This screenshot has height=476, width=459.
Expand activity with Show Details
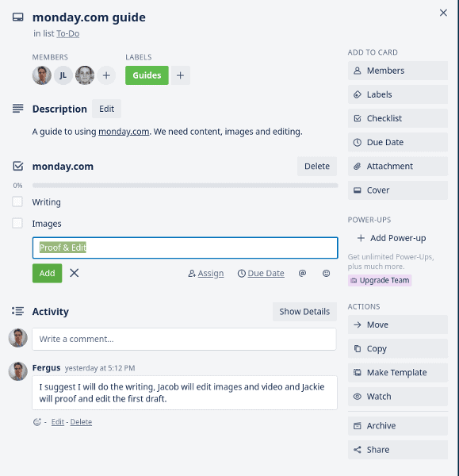304,312
